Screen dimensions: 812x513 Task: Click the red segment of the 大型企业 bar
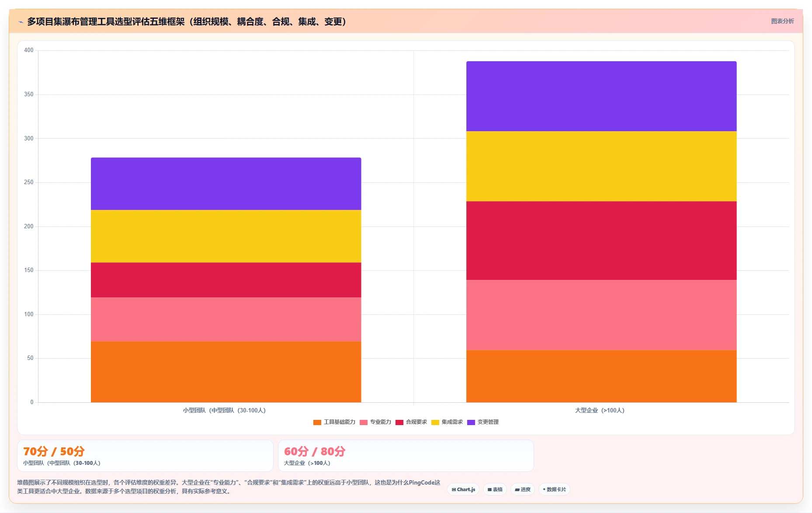(x=601, y=241)
